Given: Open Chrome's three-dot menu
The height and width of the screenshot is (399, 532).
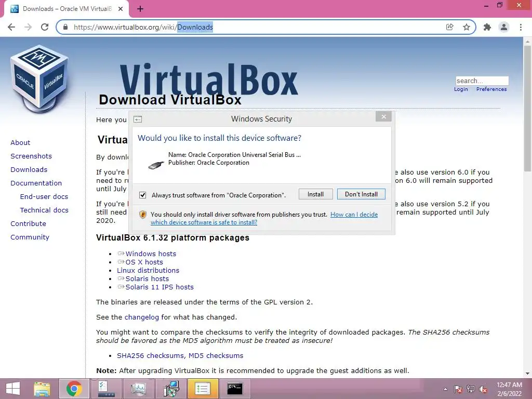Looking at the screenshot, I should (x=521, y=27).
